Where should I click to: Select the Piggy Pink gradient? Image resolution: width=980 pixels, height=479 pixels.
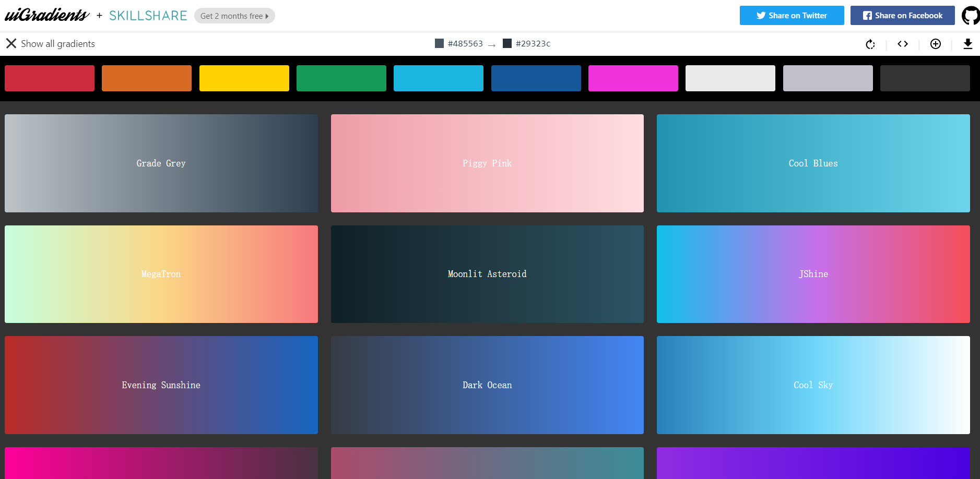(x=487, y=163)
